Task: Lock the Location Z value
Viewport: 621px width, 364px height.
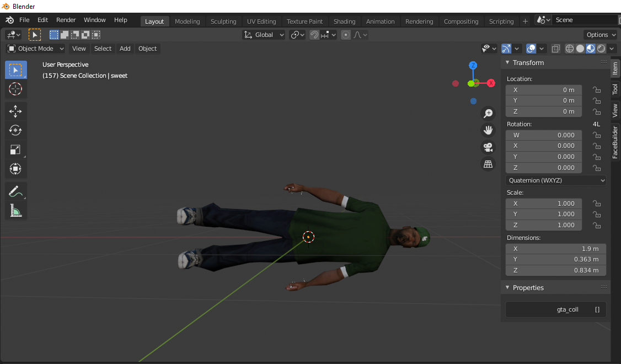Action: click(596, 112)
